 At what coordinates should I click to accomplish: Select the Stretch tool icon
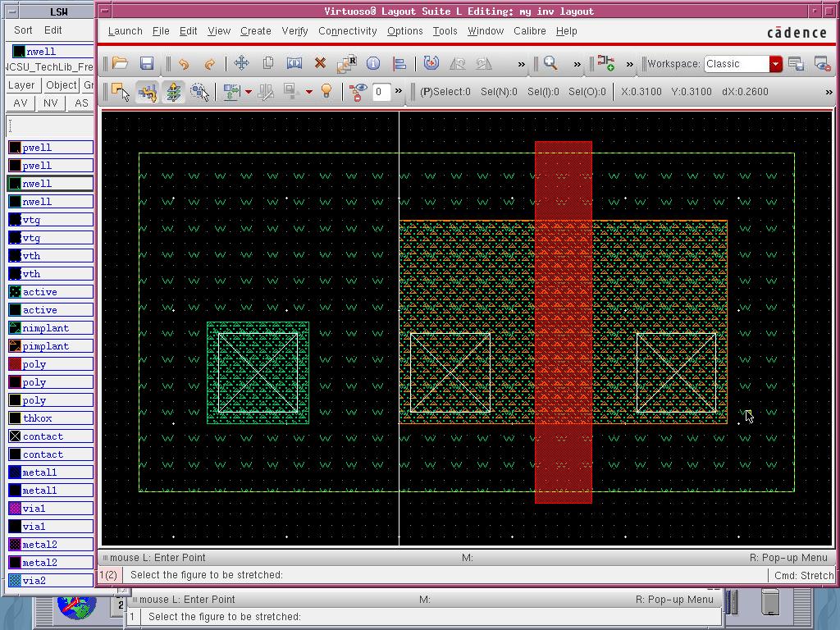coord(294,63)
